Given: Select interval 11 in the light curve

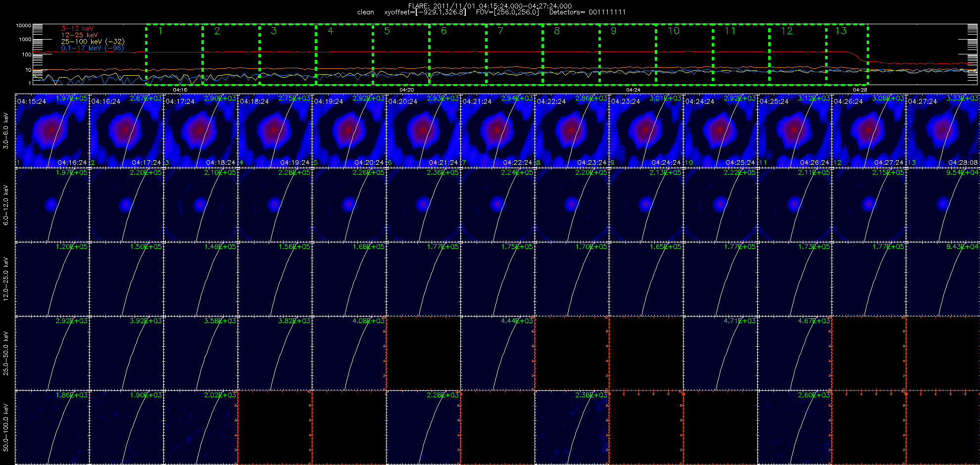Looking at the screenshot, I should pos(741,54).
